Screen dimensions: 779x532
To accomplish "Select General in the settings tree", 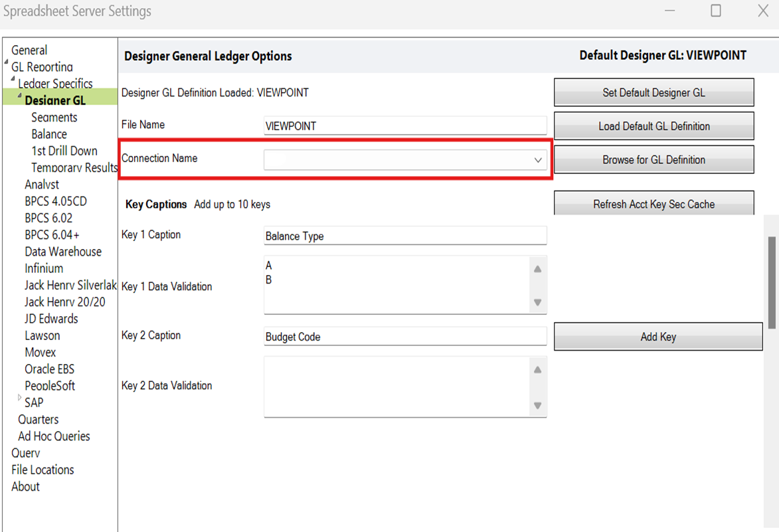I will click(x=29, y=50).
